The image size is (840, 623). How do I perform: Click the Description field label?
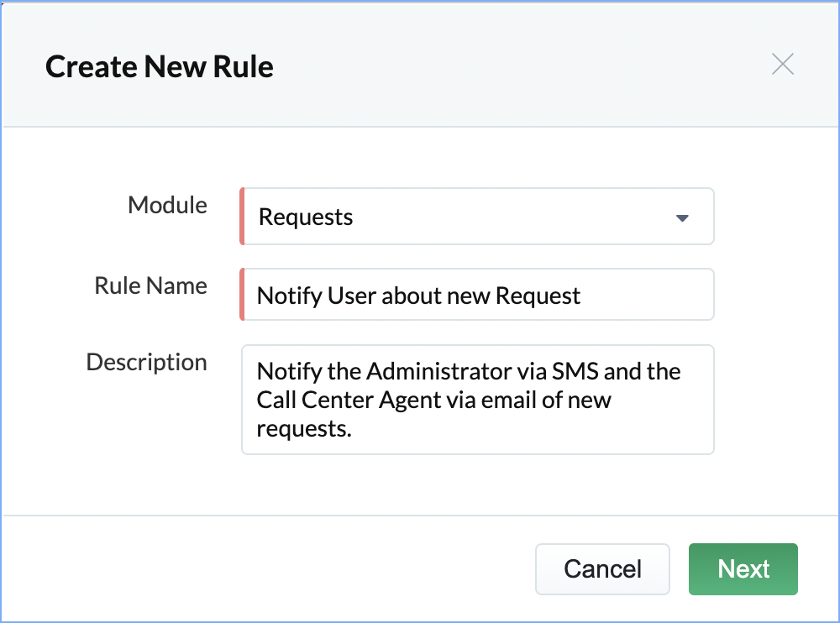pos(146,362)
